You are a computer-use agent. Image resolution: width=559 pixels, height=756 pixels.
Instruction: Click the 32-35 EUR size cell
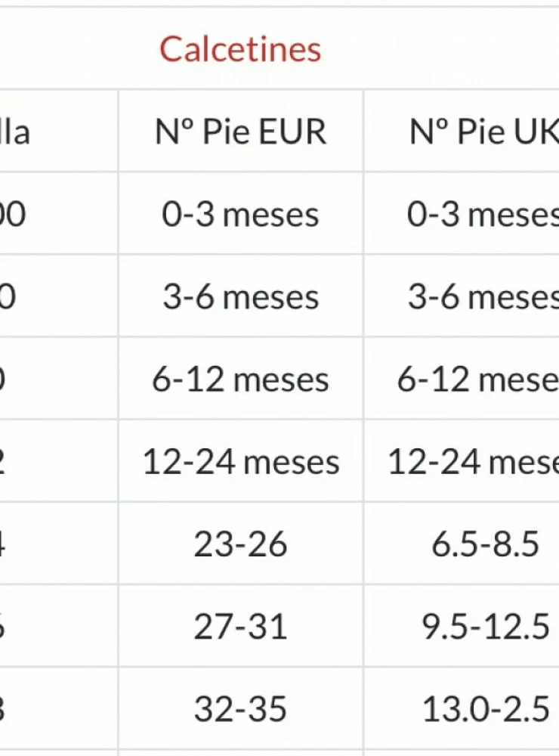[240, 709]
